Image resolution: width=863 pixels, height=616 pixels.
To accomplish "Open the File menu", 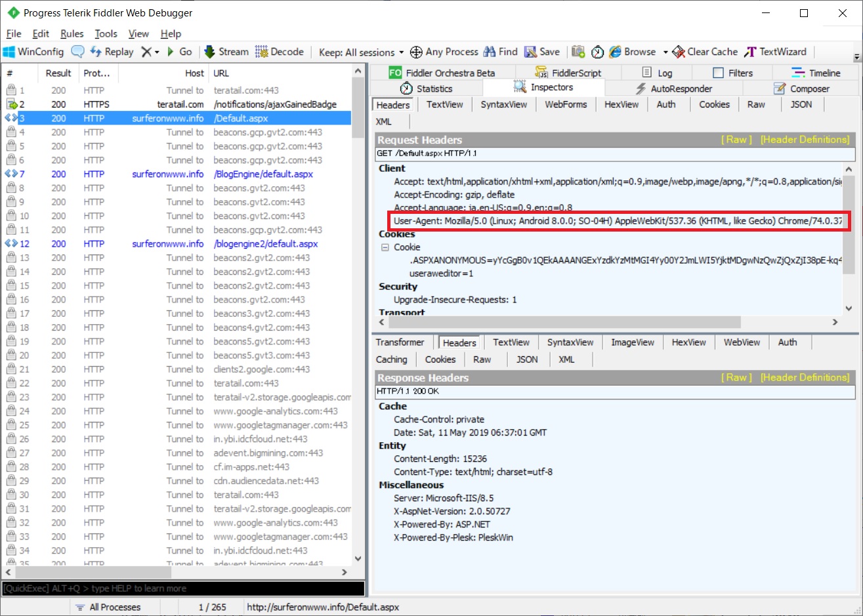I will click(14, 33).
